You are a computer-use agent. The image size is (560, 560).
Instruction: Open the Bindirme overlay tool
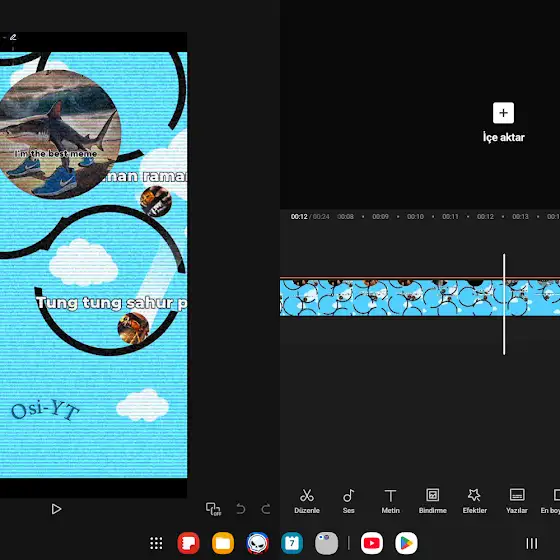pos(432,501)
